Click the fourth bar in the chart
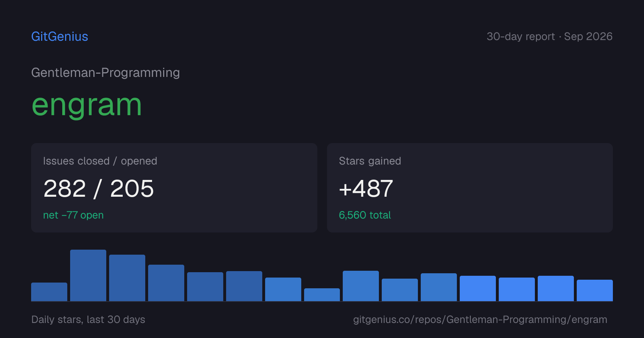Image resolution: width=644 pixels, height=338 pixels. click(x=166, y=283)
